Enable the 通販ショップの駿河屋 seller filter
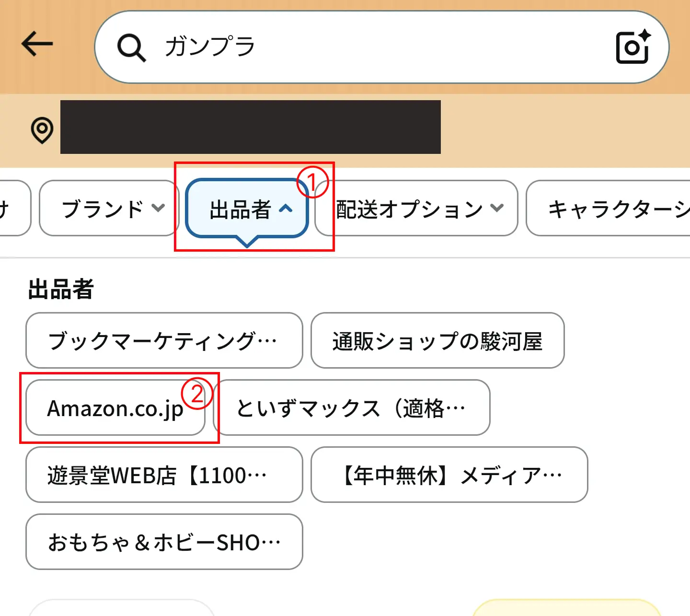This screenshot has width=690, height=616. (437, 341)
